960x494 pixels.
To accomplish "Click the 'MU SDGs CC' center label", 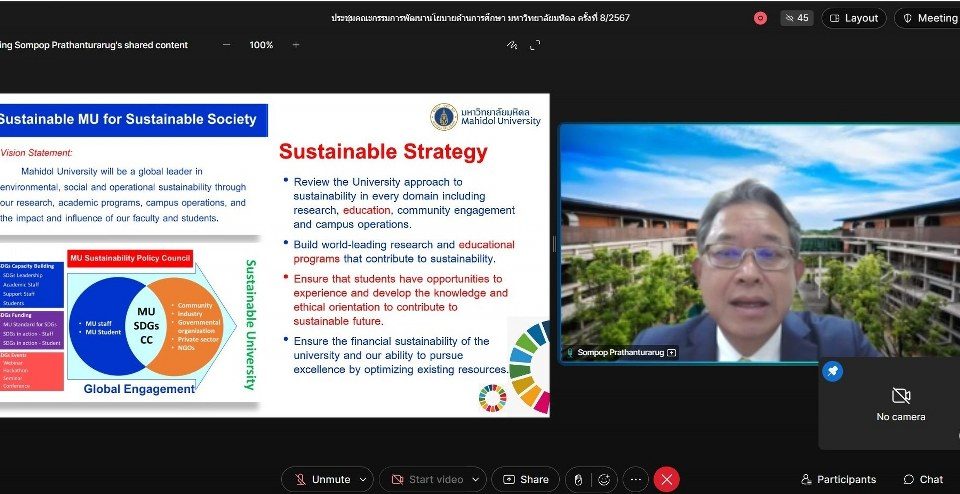I will point(146,326).
